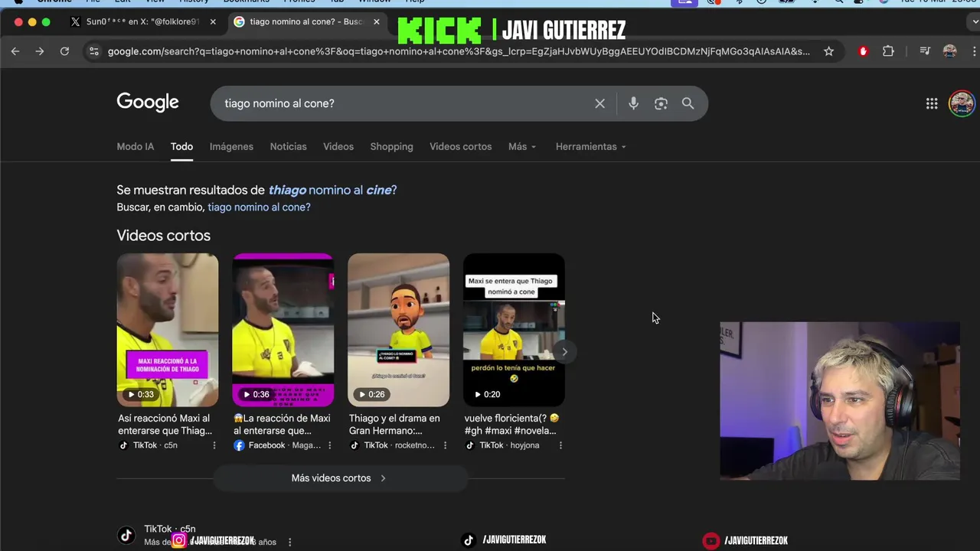This screenshot has width=980, height=551.
Task: Open the TikTok · c5n result below
Action: tap(169, 530)
